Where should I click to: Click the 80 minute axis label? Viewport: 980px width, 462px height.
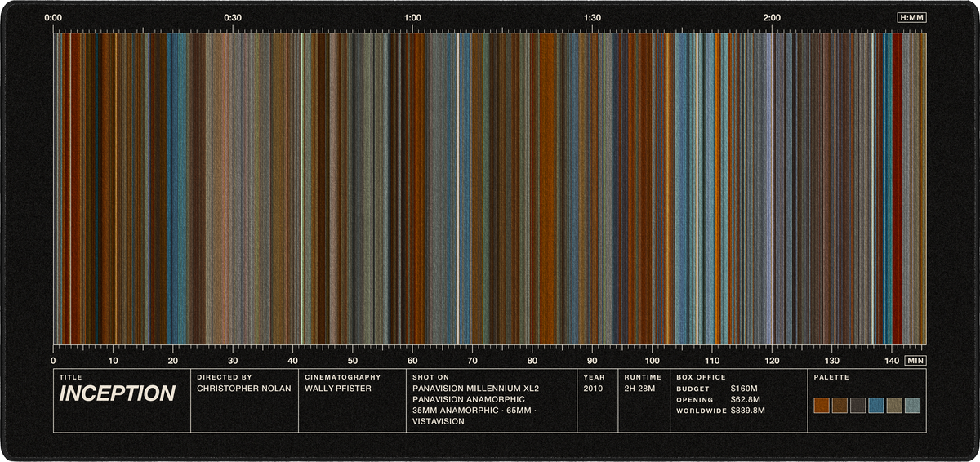click(532, 360)
